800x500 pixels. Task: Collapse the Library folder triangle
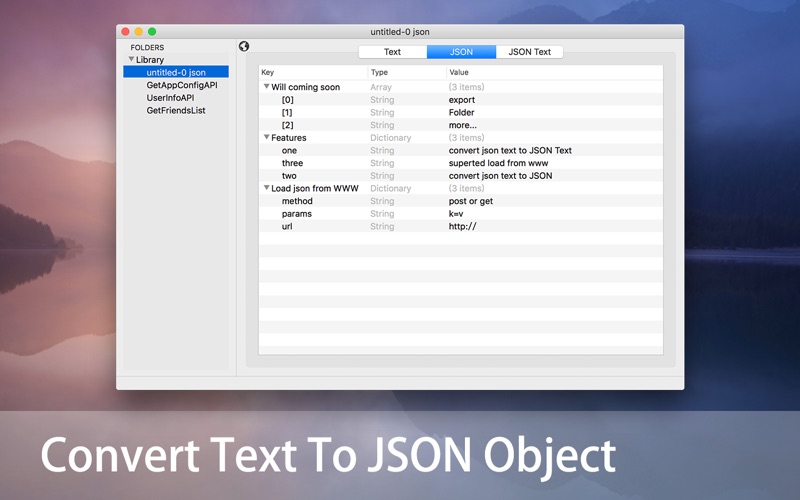pos(131,59)
